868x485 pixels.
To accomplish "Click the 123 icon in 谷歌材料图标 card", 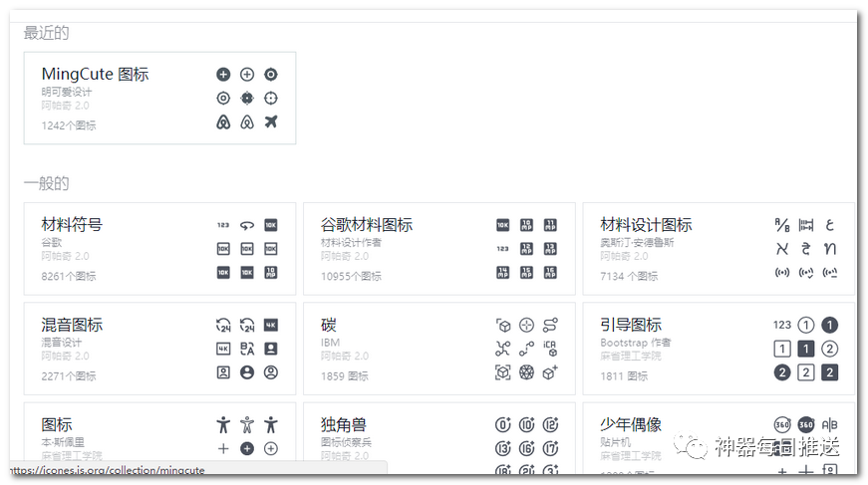I will [502, 249].
